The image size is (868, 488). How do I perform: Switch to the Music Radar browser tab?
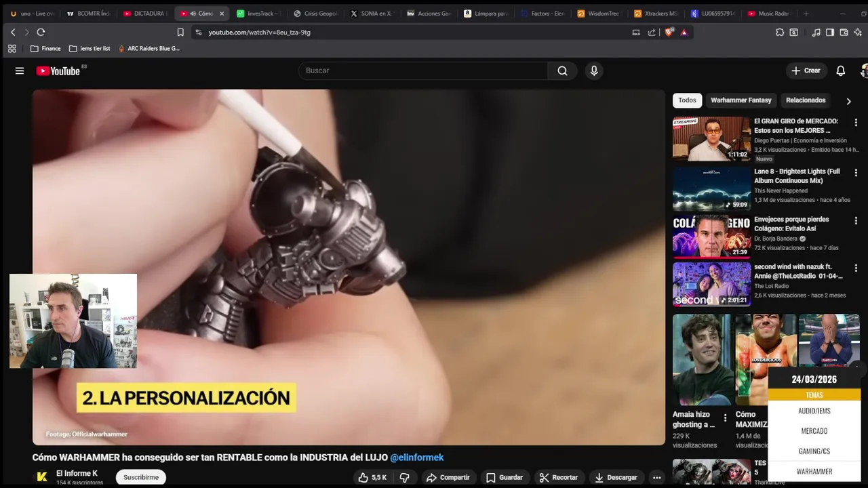click(x=770, y=14)
